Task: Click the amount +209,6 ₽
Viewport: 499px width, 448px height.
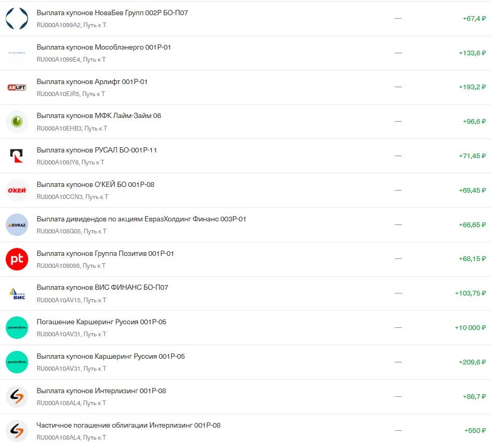Action: (x=472, y=362)
